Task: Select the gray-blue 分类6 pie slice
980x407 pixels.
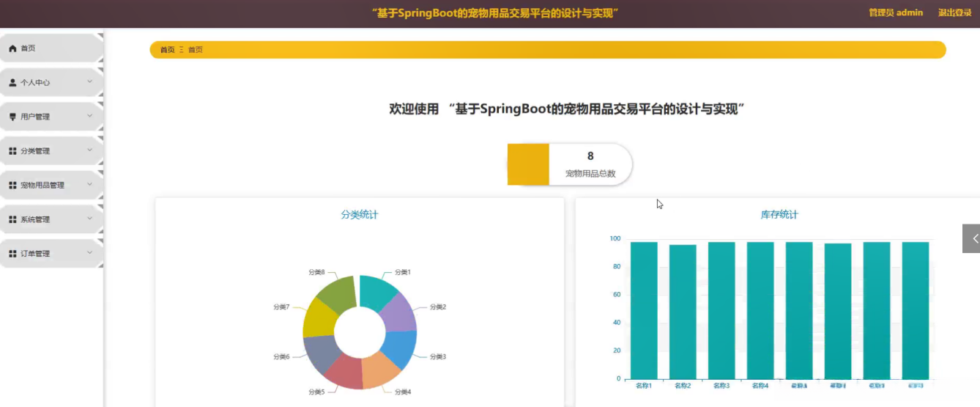Action: pos(319,353)
